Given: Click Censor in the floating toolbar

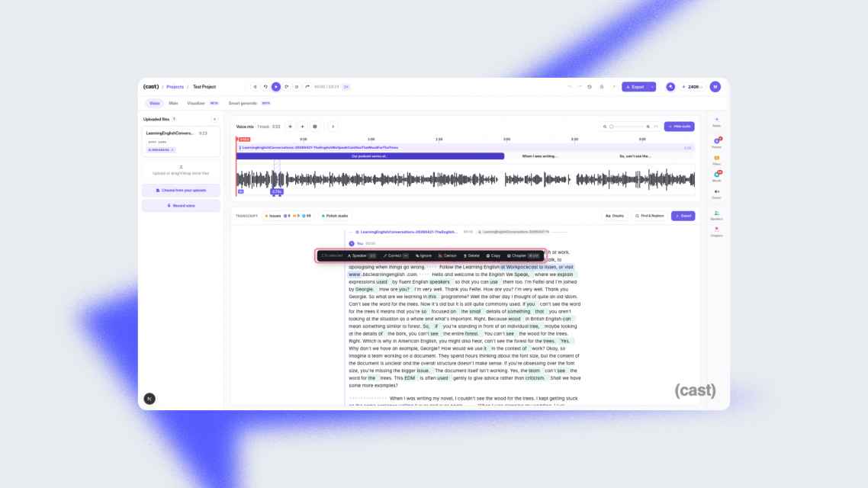Looking at the screenshot, I should pos(447,255).
